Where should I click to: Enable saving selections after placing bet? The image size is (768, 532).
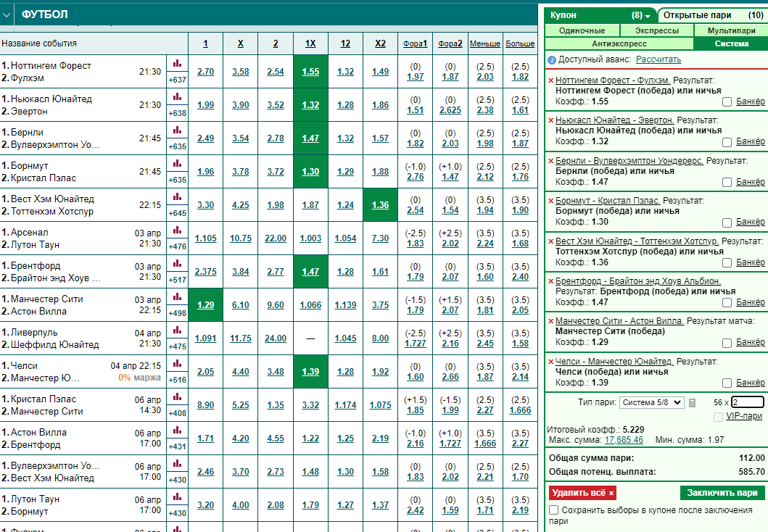[x=553, y=510]
